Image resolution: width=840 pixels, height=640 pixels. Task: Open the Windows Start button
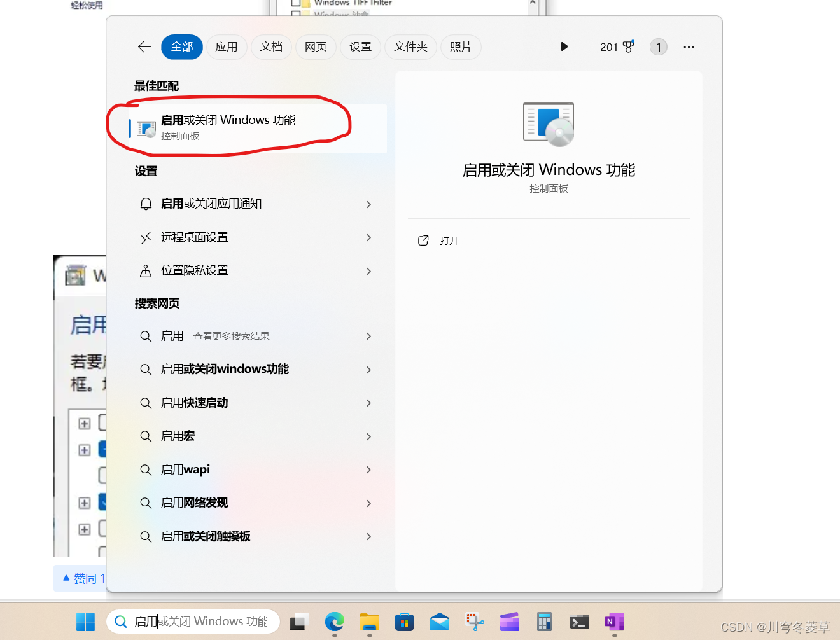click(85, 622)
